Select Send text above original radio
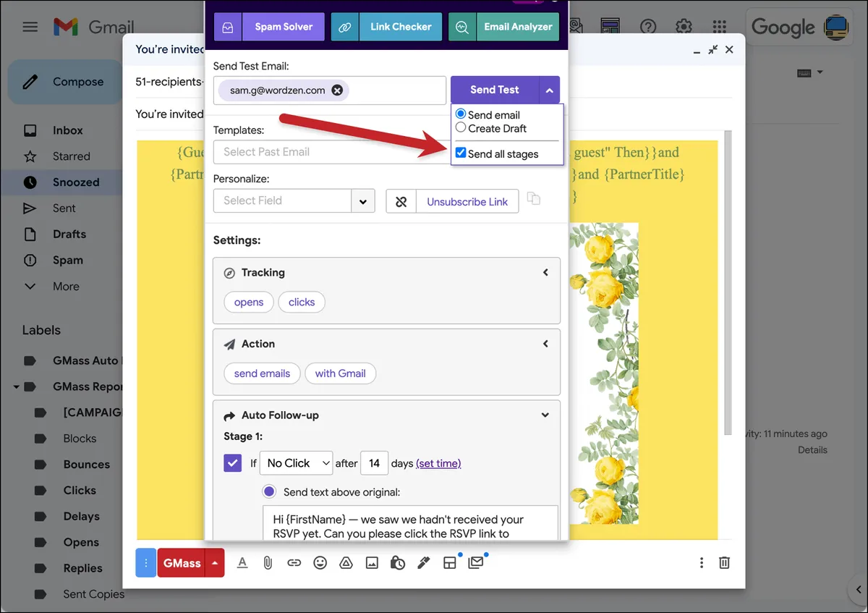 pos(269,491)
